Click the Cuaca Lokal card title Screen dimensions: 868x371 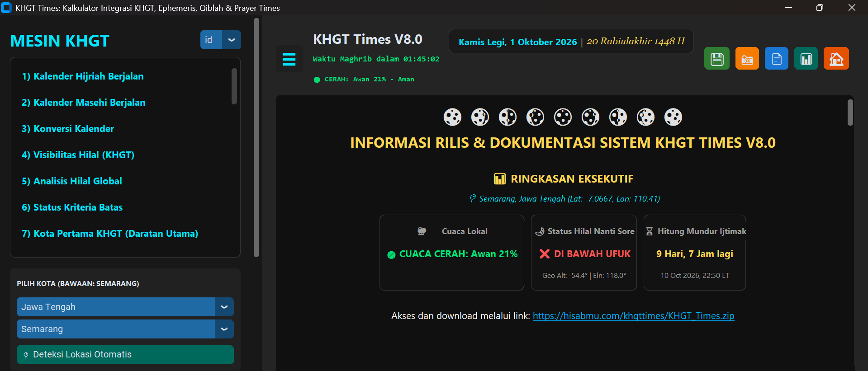pyautogui.click(x=465, y=231)
